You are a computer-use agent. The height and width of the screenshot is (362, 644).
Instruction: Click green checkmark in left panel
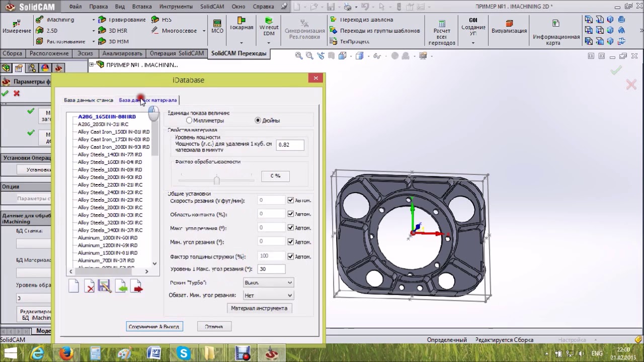(x=5, y=94)
